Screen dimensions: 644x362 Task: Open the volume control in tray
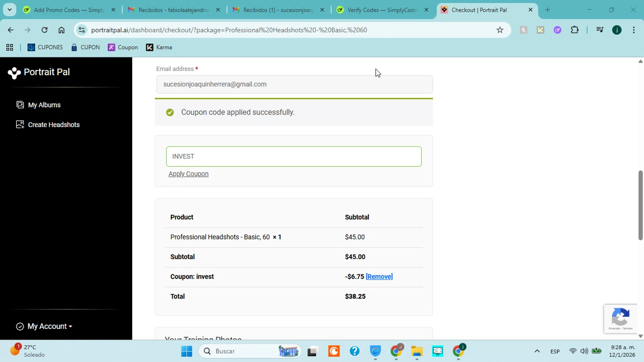click(x=584, y=351)
